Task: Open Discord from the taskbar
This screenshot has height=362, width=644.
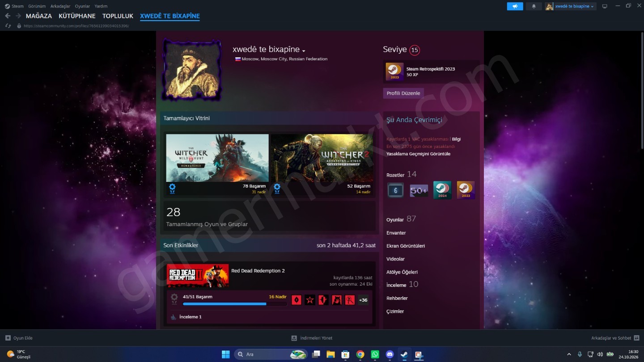Action: [390, 354]
